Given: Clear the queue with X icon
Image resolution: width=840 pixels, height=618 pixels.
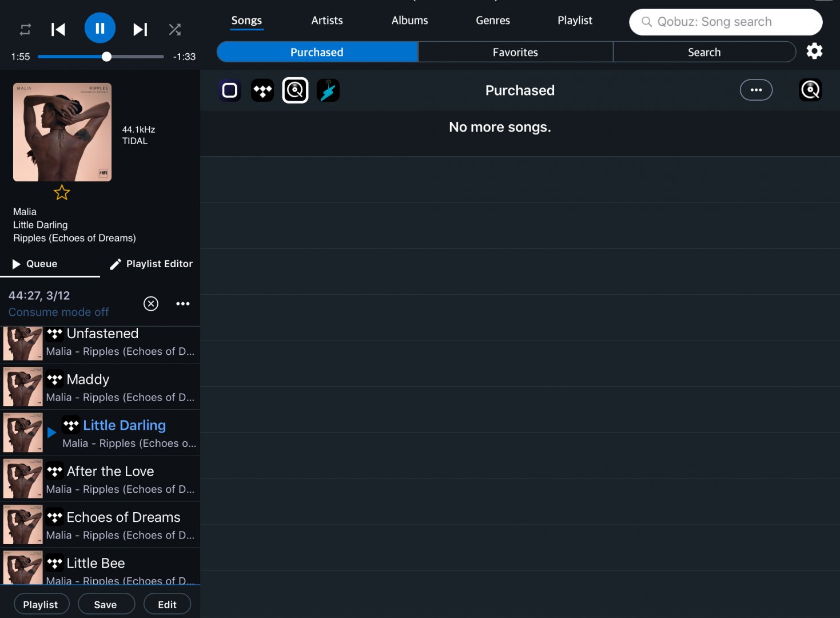Looking at the screenshot, I should pos(151,304).
